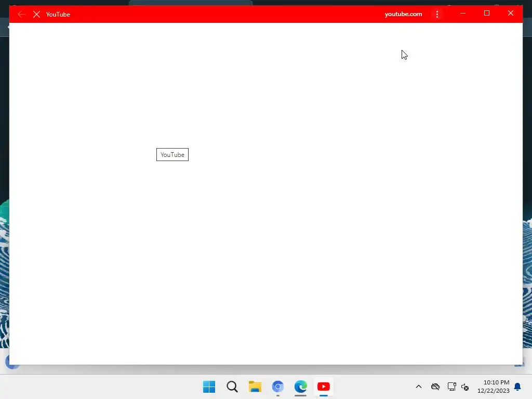
Task: Open the OneDrive cloud tray icon
Action: pyautogui.click(x=435, y=387)
